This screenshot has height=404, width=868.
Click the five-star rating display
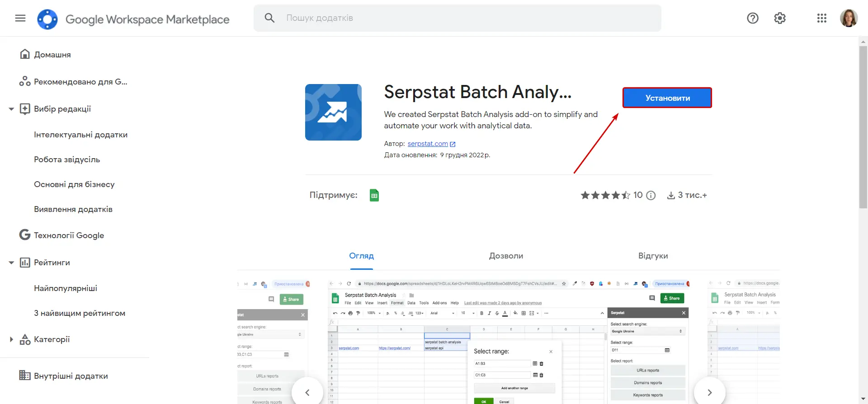coord(605,195)
